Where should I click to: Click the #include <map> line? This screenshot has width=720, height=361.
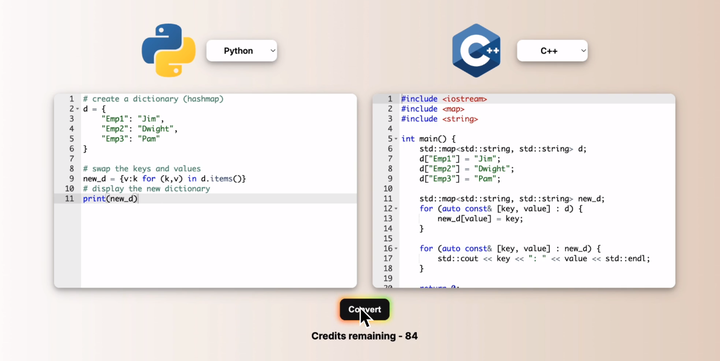pyautogui.click(x=433, y=109)
